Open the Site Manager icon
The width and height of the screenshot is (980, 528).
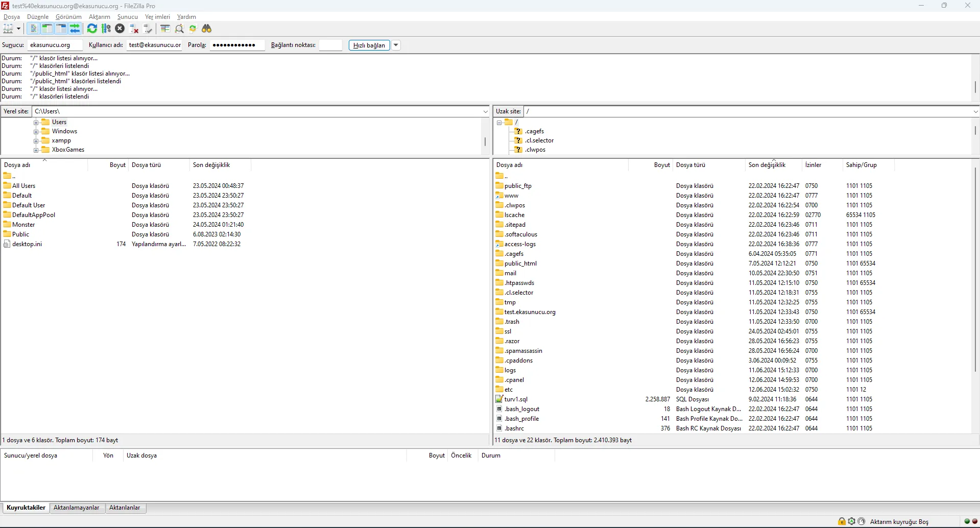pos(8,29)
